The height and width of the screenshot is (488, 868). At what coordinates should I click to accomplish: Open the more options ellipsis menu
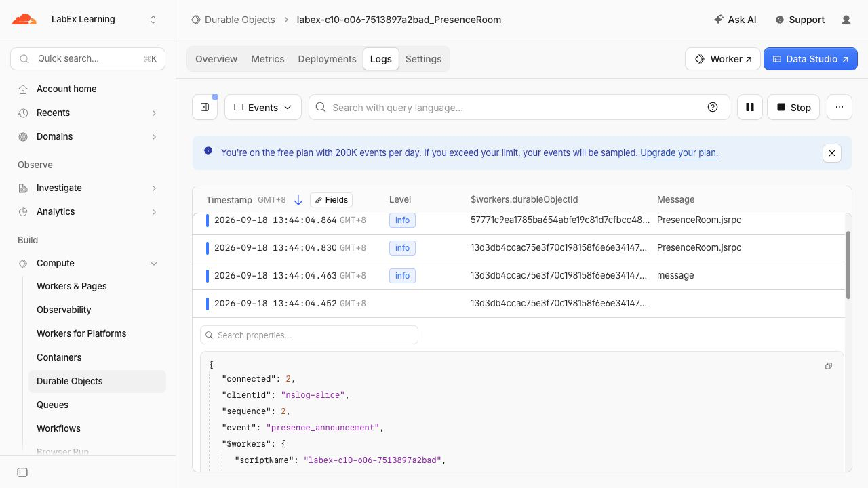pos(840,107)
